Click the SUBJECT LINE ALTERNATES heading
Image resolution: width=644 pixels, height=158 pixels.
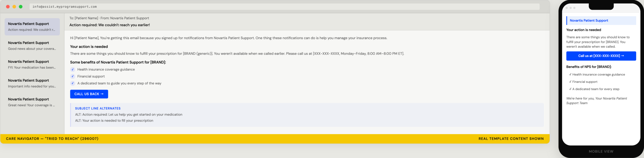point(98,108)
